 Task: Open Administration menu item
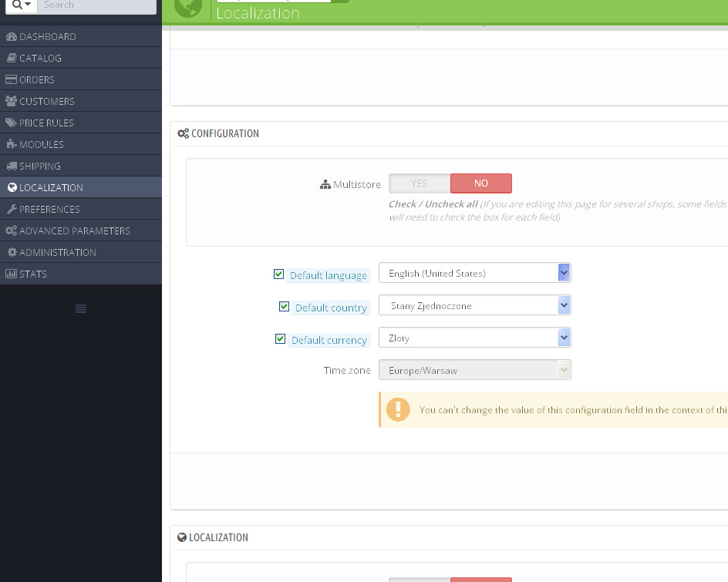click(81, 252)
